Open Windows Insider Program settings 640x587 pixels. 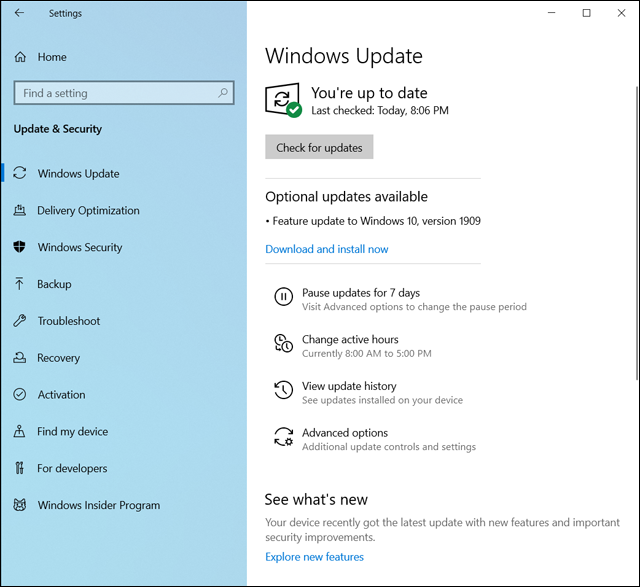[99, 505]
